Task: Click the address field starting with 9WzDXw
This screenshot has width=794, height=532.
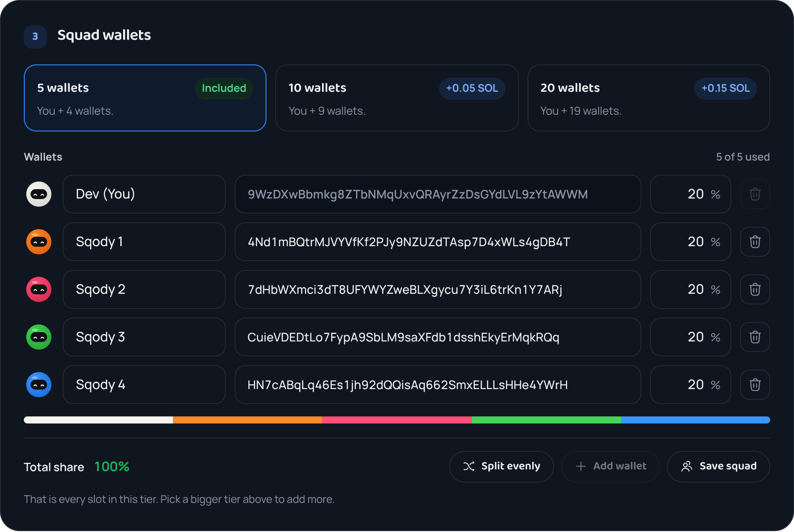Action: [438, 194]
